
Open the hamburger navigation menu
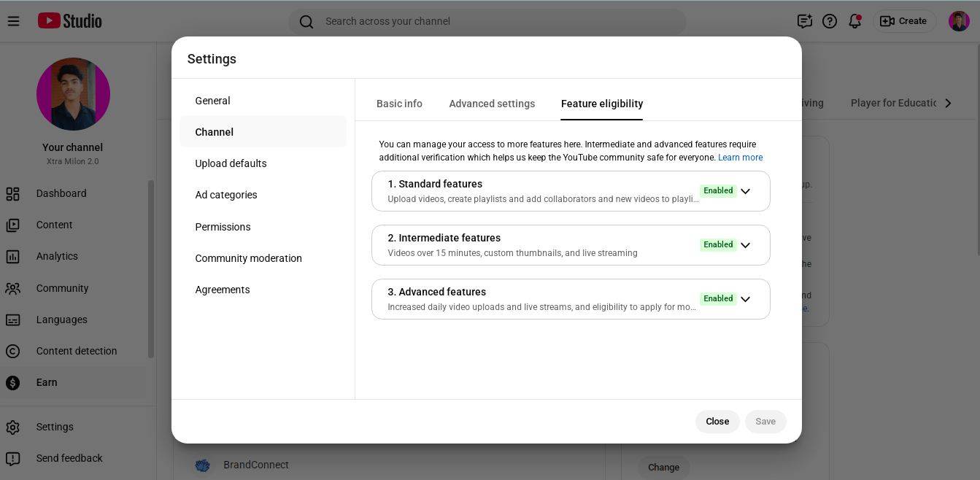pos(13,21)
